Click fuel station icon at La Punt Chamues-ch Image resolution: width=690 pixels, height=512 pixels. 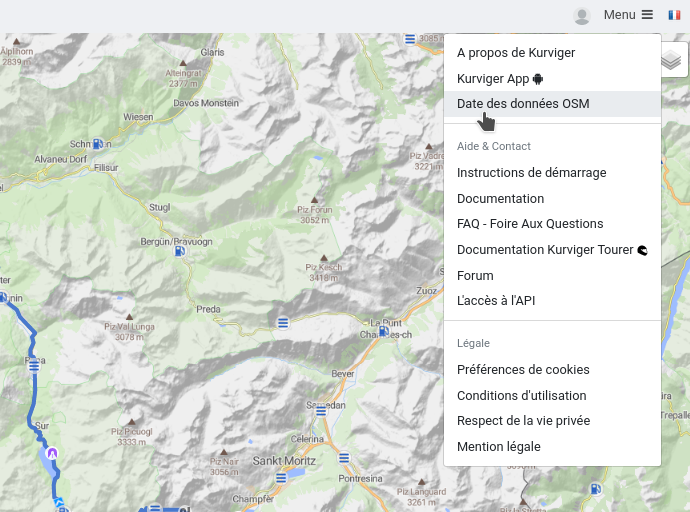(383, 331)
